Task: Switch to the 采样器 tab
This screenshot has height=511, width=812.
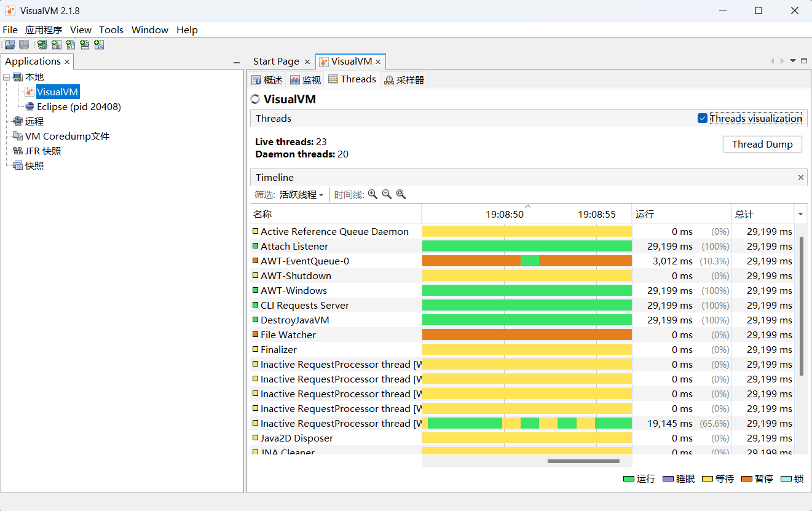Action: [404, 79]
